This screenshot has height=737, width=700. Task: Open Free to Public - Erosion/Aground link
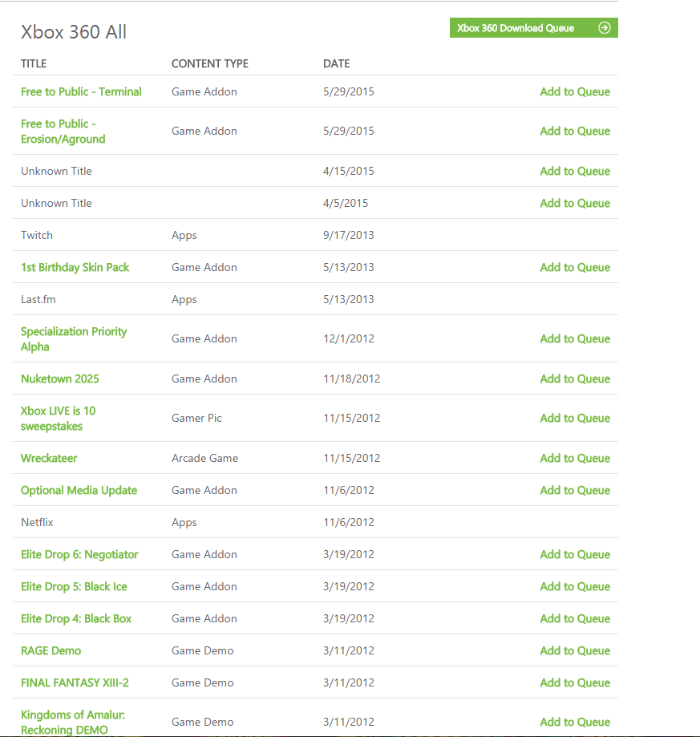point(63,132)
